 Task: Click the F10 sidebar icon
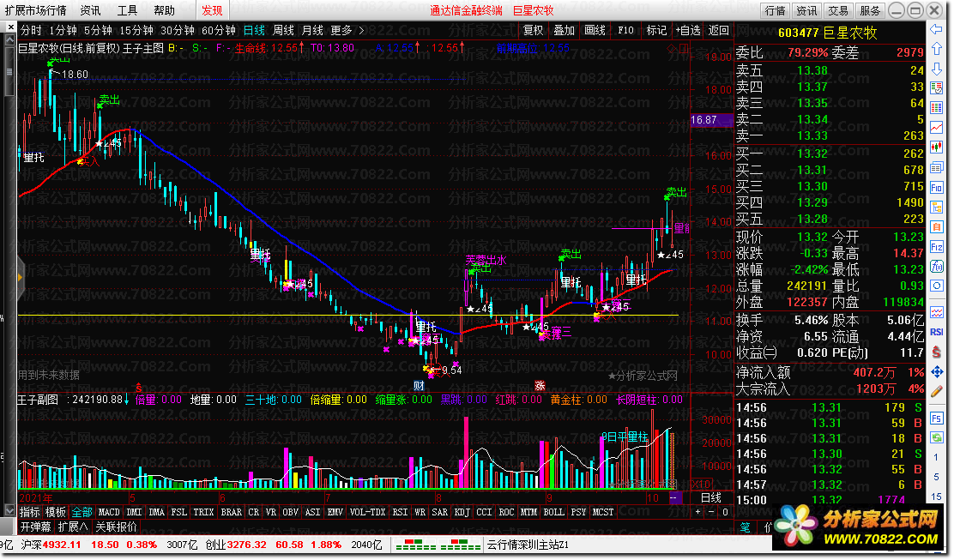tap(936, 187)
